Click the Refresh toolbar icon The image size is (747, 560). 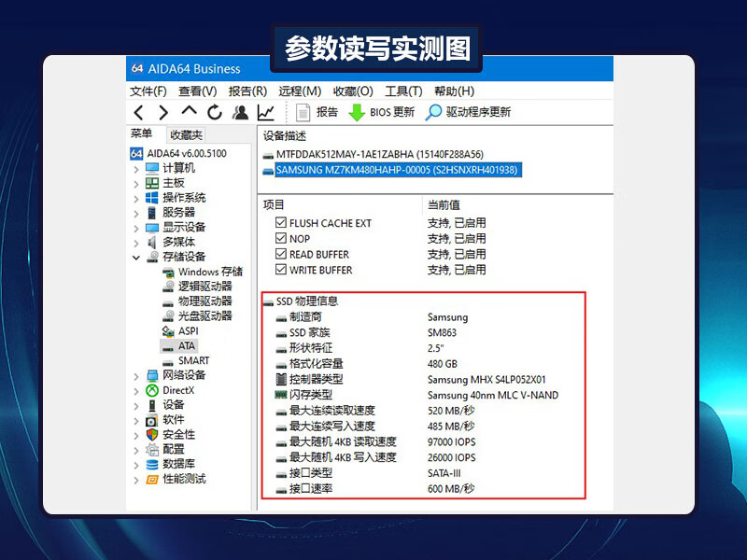(x=215, y=112)
